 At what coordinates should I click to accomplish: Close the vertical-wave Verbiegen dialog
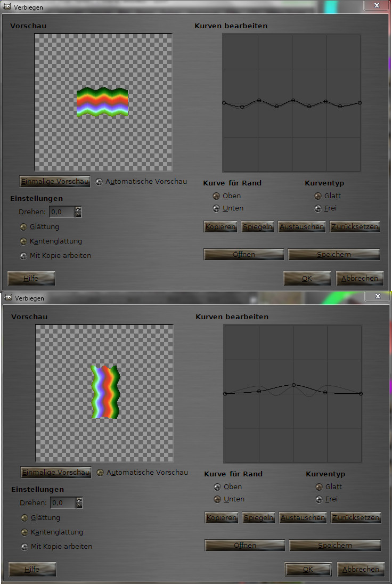click(378, 296)
